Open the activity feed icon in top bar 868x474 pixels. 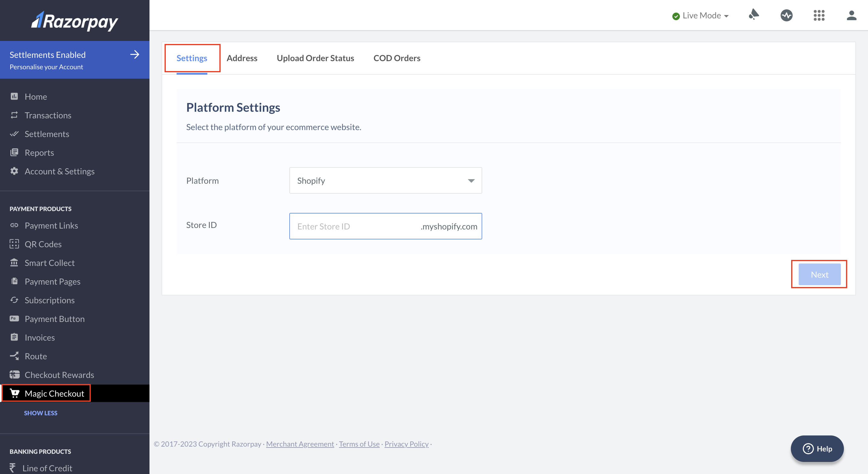point(786,15)
